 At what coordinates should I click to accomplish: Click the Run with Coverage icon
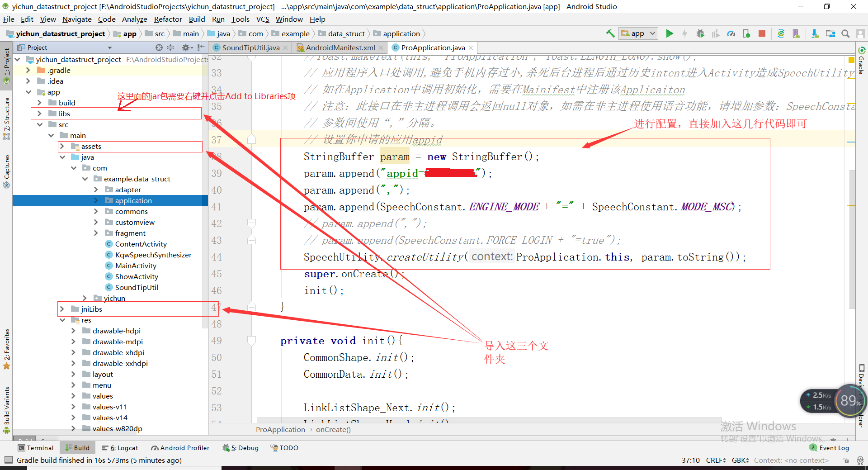(715, 33)
